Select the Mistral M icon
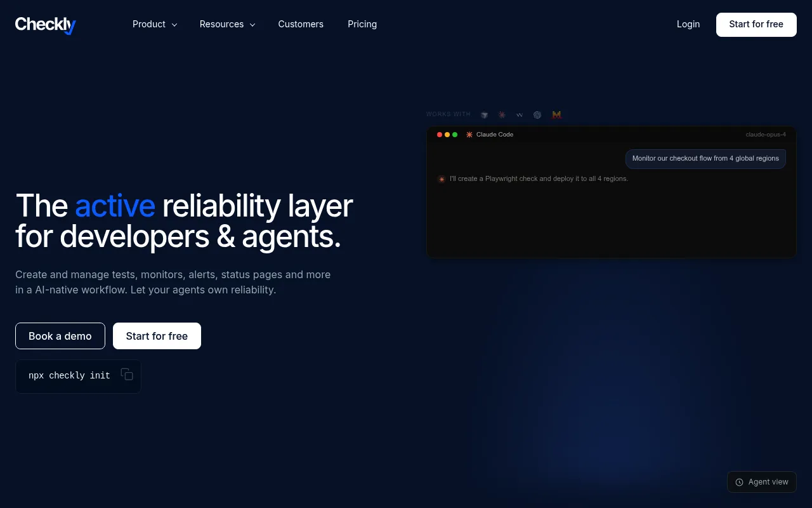Viewport: 812px width, 508px height. click(x=557, y=115)
